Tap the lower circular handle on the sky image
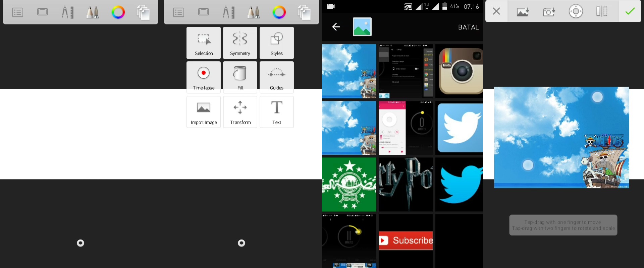644x268 pixels. [x=528, y=165]
